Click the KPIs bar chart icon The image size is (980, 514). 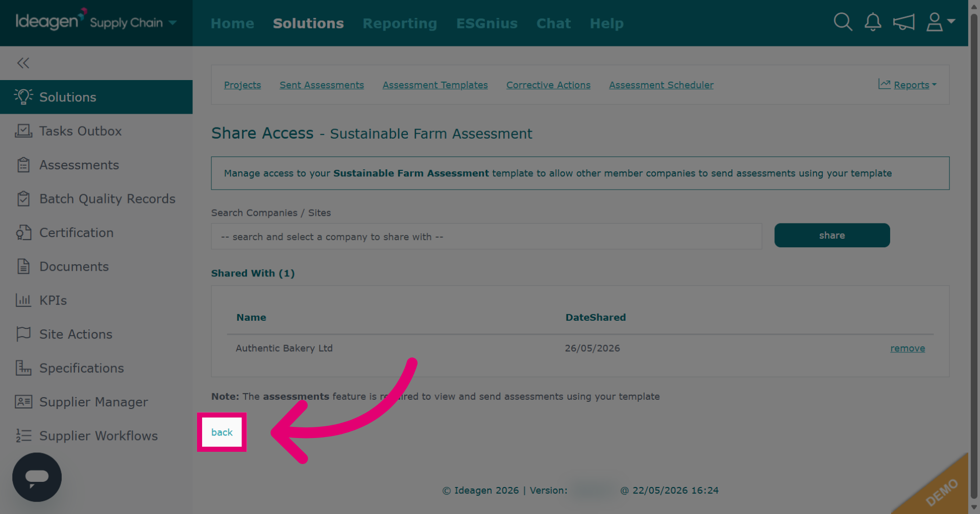(23, 300)
